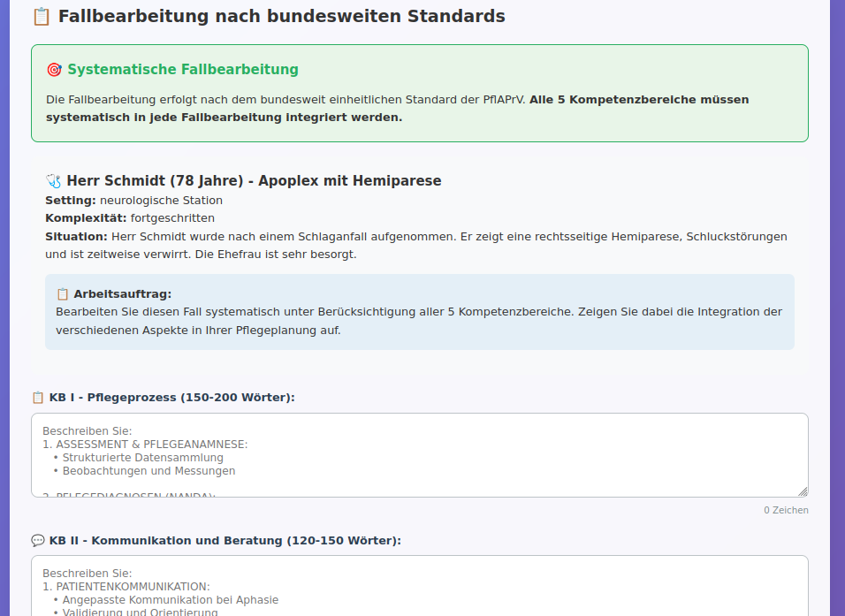Focus the KB I Pflegeprozess text area
Screen dimensions: 845x616
pyautogui.click(x=419, y=454)
